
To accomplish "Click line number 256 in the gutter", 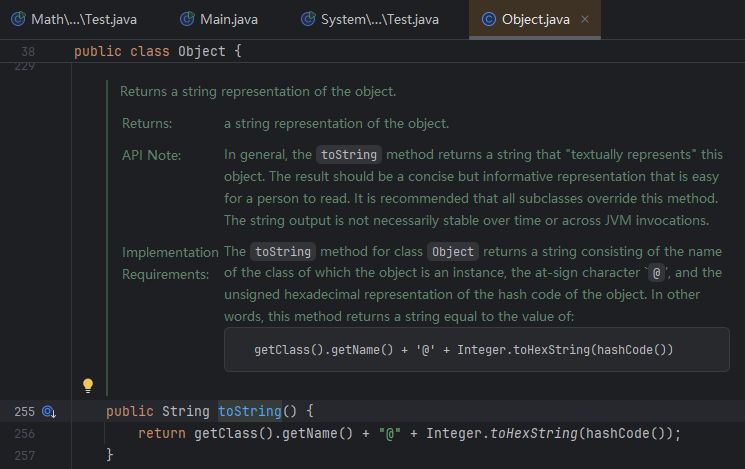I will [24, 433].
